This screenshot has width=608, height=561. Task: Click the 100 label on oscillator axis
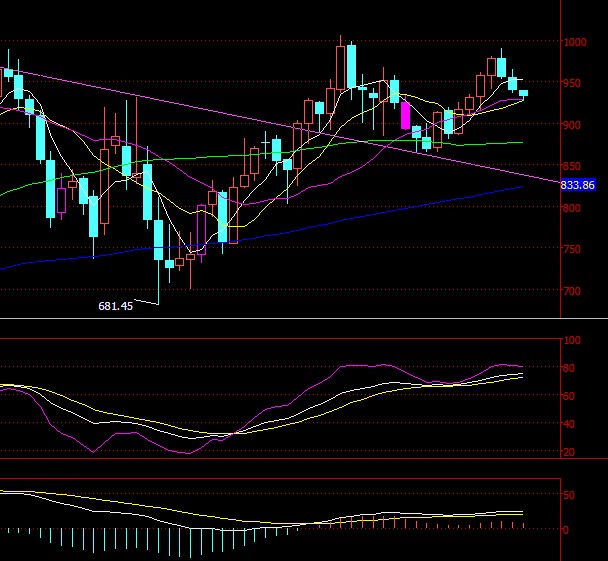573,340
